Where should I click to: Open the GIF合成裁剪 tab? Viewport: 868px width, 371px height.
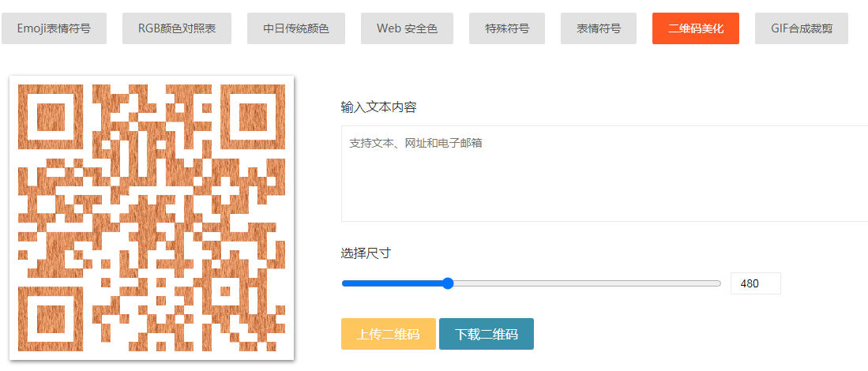click(801, 28)
